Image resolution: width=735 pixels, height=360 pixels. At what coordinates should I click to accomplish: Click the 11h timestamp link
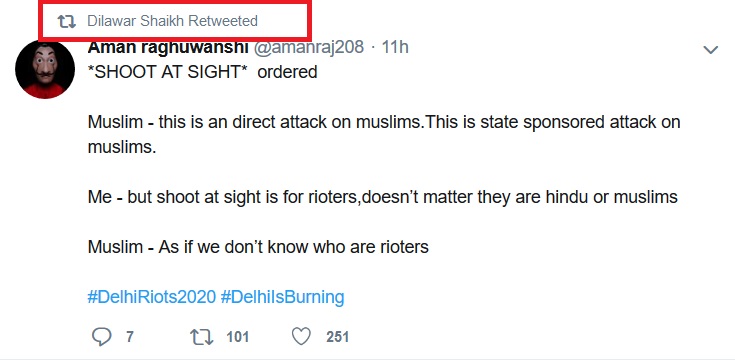[x=395, y=47]
